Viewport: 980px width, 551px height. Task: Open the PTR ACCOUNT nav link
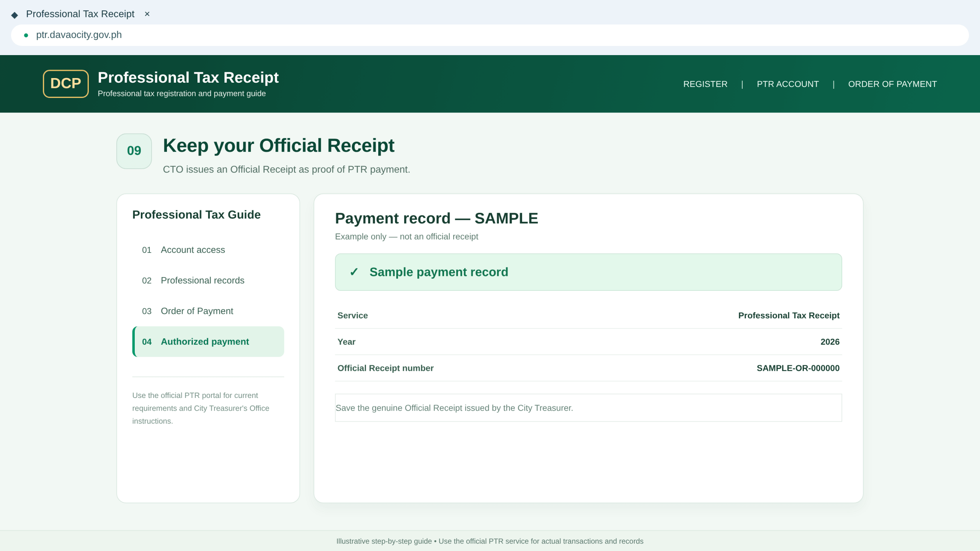coord(788,84)
